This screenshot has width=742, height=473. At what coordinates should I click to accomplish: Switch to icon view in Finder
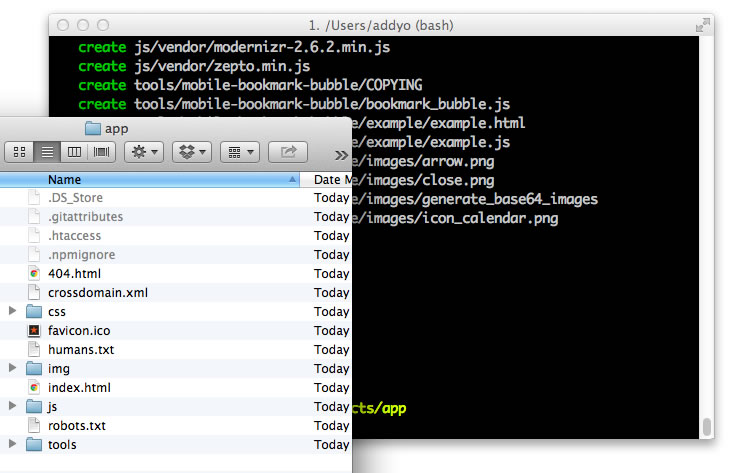[20, 152]
